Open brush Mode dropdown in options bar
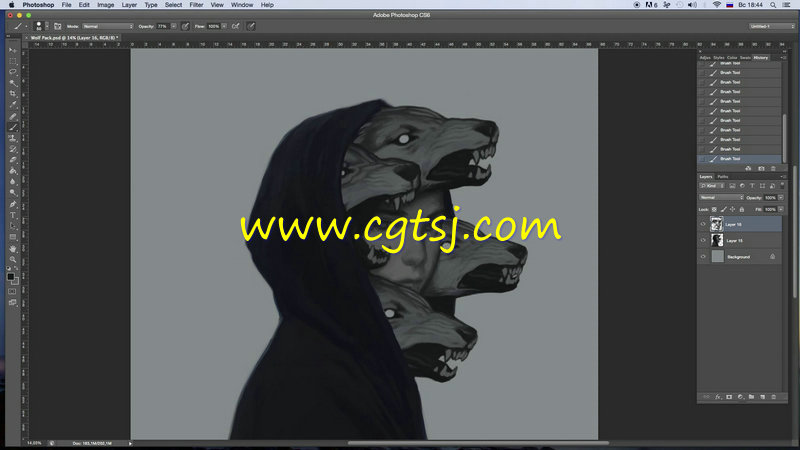Viewport: 800px width, 450px height. tap(108, 26)
